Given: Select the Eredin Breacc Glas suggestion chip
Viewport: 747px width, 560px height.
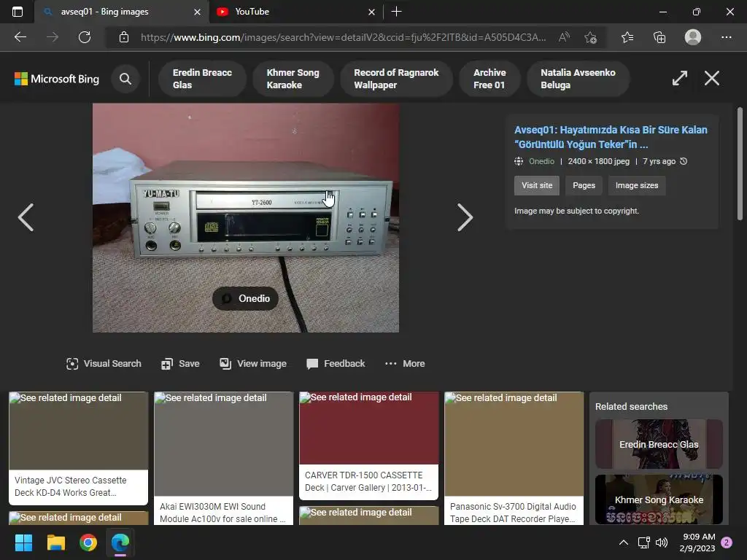Looking at the screenshot, I should (x=202, y=79).
